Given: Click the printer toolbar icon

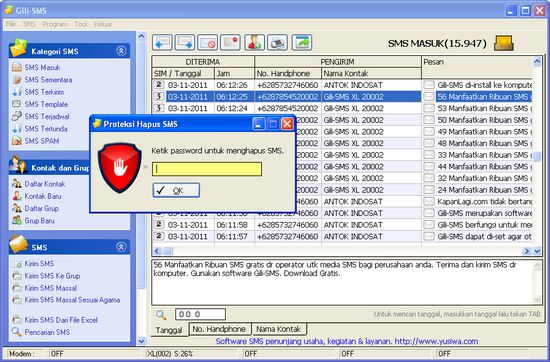Looking at the screenshot, I should coord(277,42).
